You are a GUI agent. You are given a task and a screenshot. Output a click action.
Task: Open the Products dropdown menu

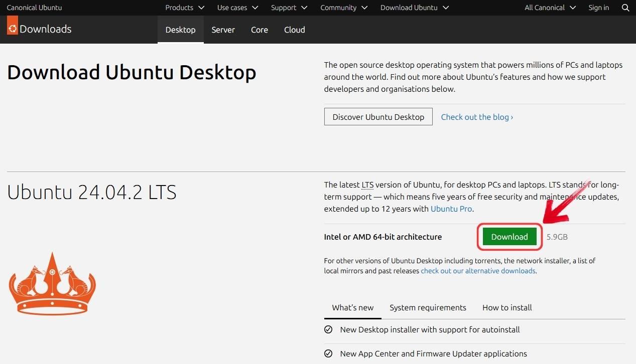pyautogui.click(x=184, y=8)
